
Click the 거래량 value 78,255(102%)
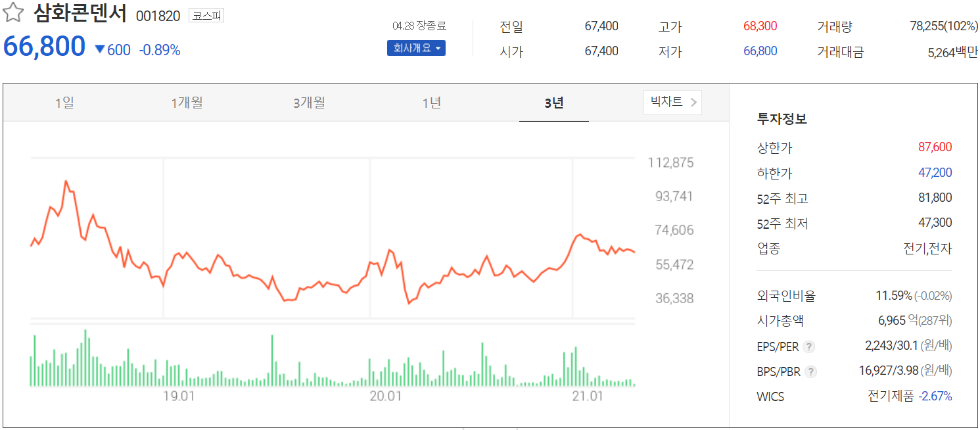[944, 26]
